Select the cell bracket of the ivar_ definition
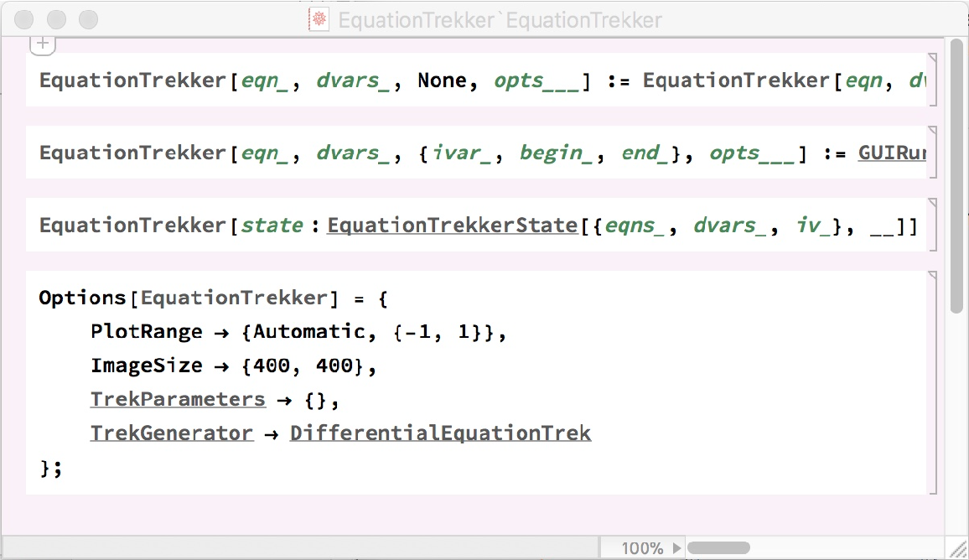 pos(932,152)
